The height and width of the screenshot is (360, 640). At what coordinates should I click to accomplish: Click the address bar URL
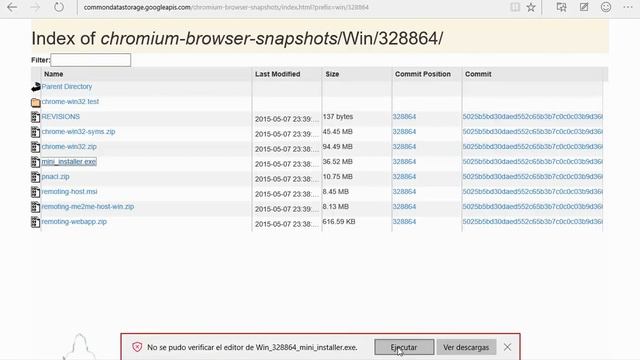[x=226, y=7]
